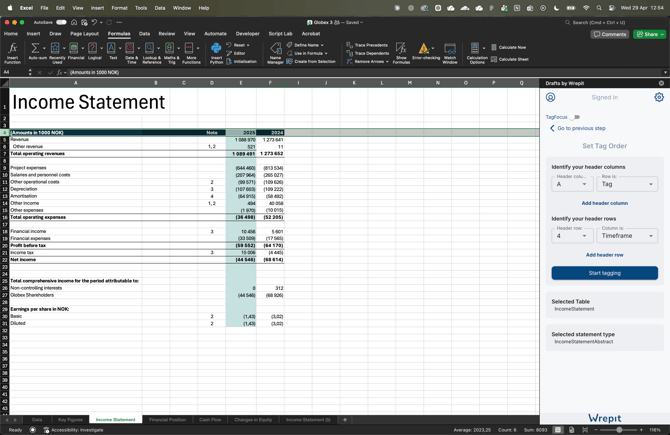Open the Home ribbon tab
This screenshot has height=435, width=670.
click(11, 34)
